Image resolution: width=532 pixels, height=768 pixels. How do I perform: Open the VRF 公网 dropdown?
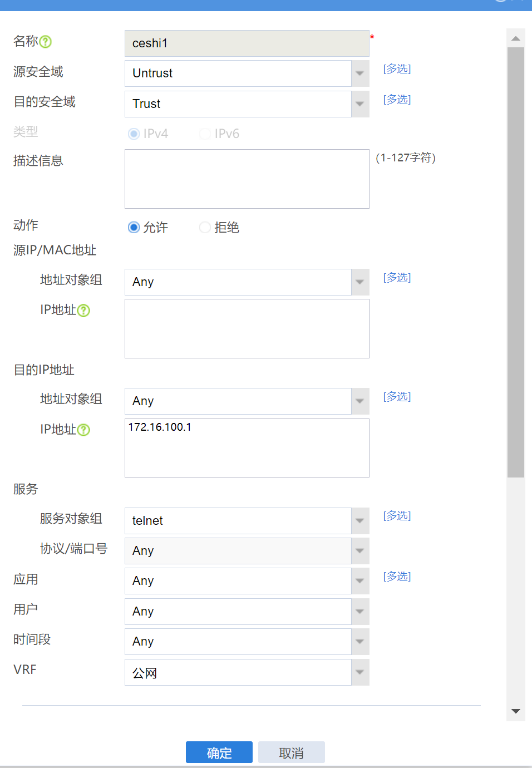(x=360, y=672)
